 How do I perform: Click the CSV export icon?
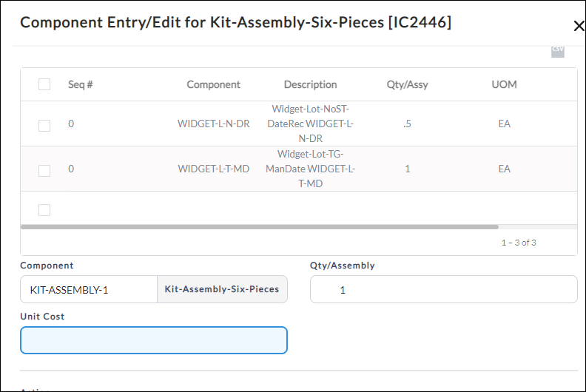558,51
